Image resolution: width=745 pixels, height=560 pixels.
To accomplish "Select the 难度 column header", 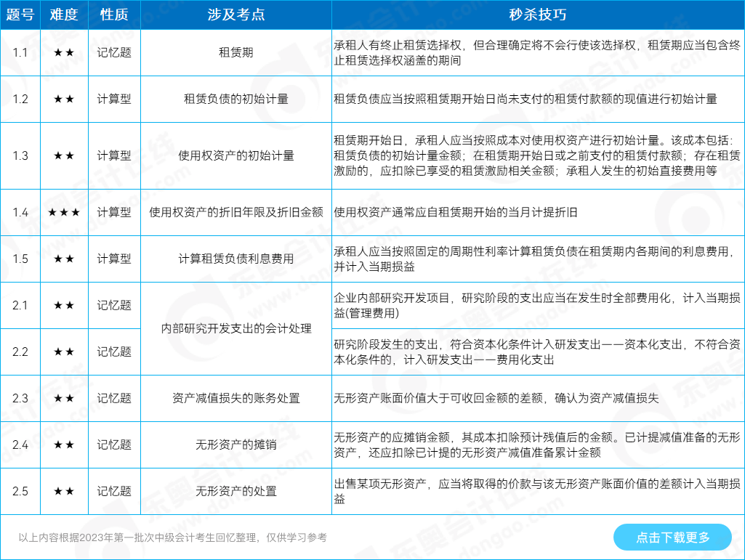I will tap(63, 15).
